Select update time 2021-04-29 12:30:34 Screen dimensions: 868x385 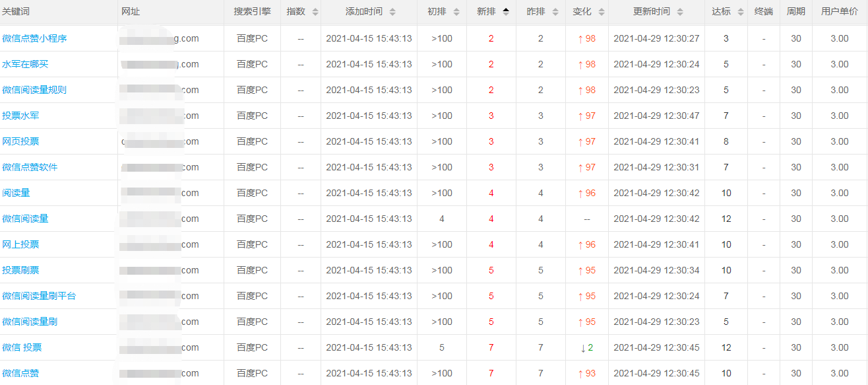click(x=656, y=270)
